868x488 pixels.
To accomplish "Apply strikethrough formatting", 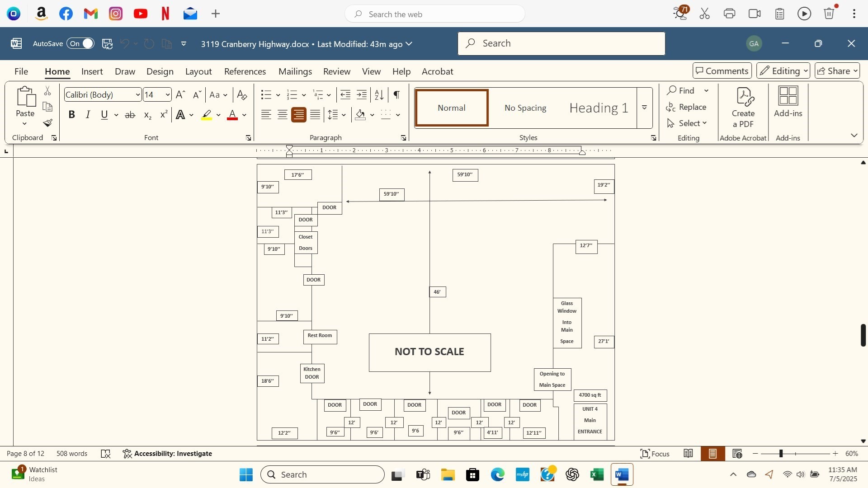I will coord(130,115).
